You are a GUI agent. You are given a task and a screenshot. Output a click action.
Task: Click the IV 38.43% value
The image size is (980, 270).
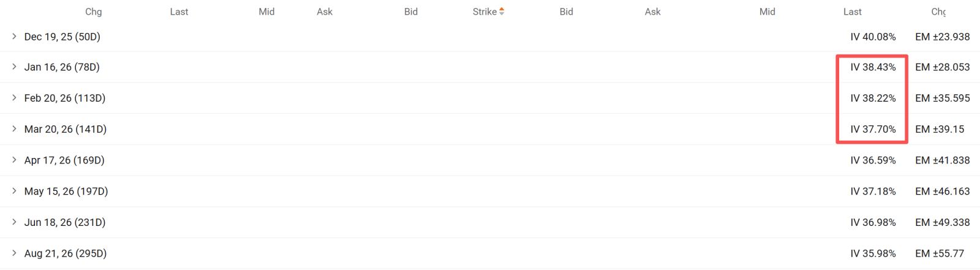coord(873,67)
